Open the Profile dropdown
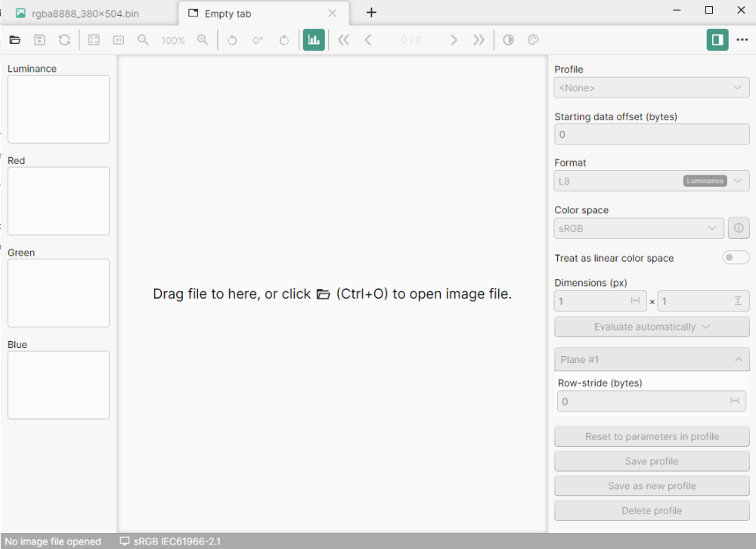This screenshot has width=756, height=549. coord(652,88)
